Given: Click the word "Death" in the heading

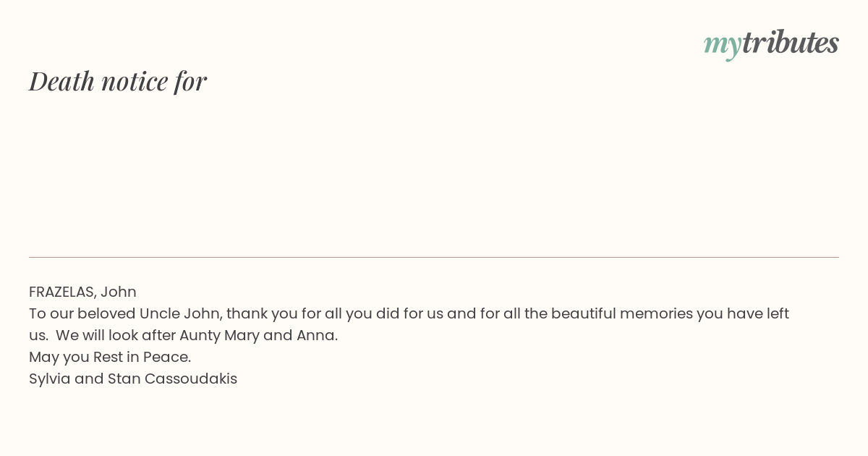Looking at the screenshot, I should (x=61, y=81).
